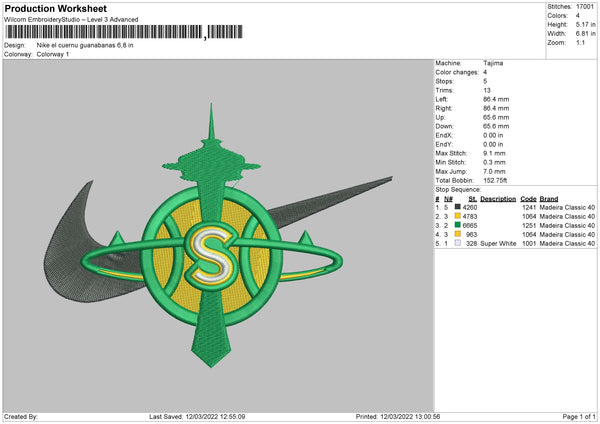
Task: Click the Max Jump value '7.0 mm'
Action: [494, 171]
